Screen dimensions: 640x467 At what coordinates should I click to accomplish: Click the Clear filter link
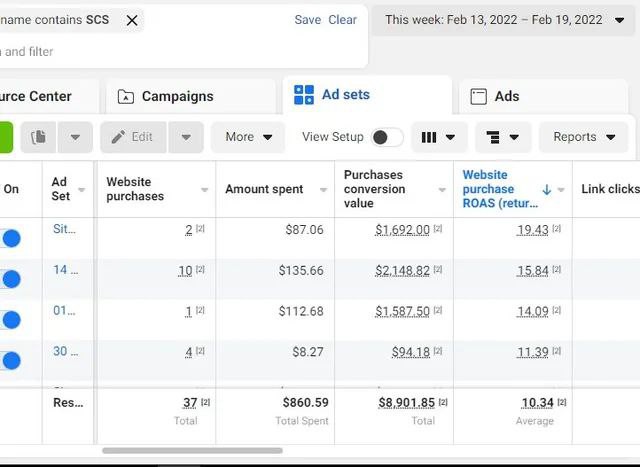tap(342, 20)
